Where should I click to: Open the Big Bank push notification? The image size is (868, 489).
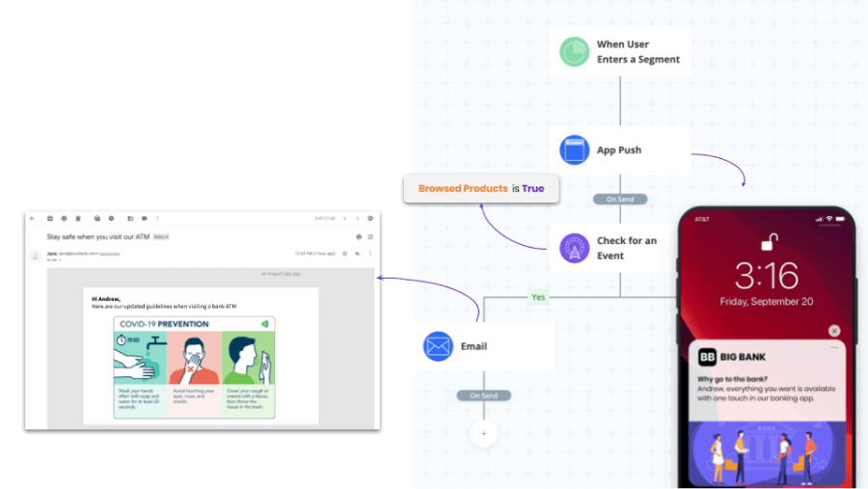click(767, 386)
